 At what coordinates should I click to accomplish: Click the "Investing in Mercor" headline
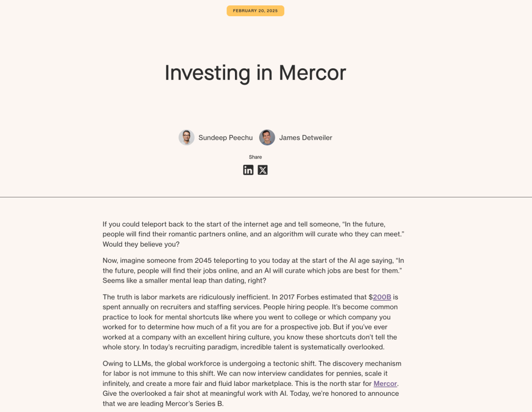click(255, 72)
